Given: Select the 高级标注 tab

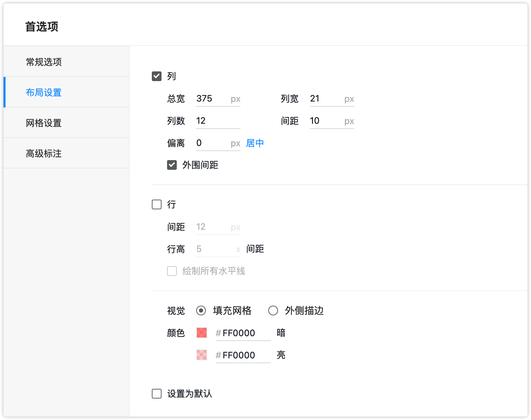Looking at the screenshot, I should 44,154.
